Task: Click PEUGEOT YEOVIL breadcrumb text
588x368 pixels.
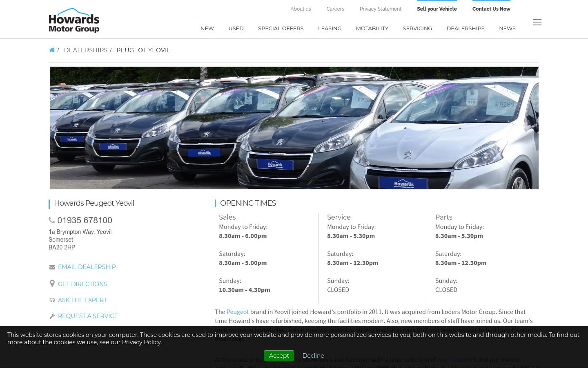Action: 143,50
